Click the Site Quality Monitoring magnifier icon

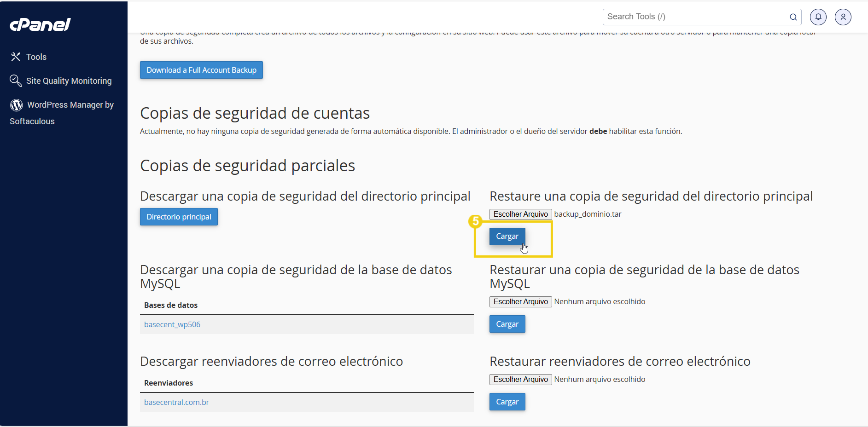tap(16, 81)
